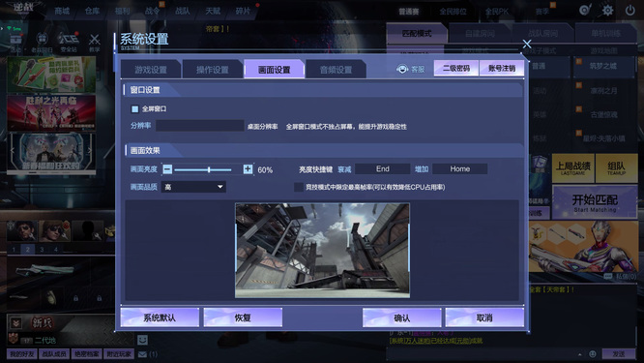Screen dimensions: 644x363
Task: Click the smiley emoticon icon below dialog
Action: (142, 339)
